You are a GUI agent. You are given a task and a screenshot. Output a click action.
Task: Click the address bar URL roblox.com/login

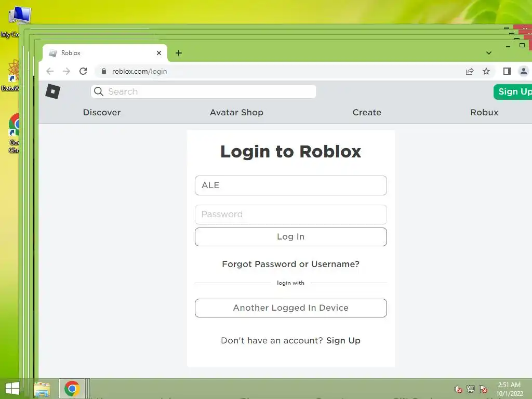pyautogui.click(x=139, y=71)
